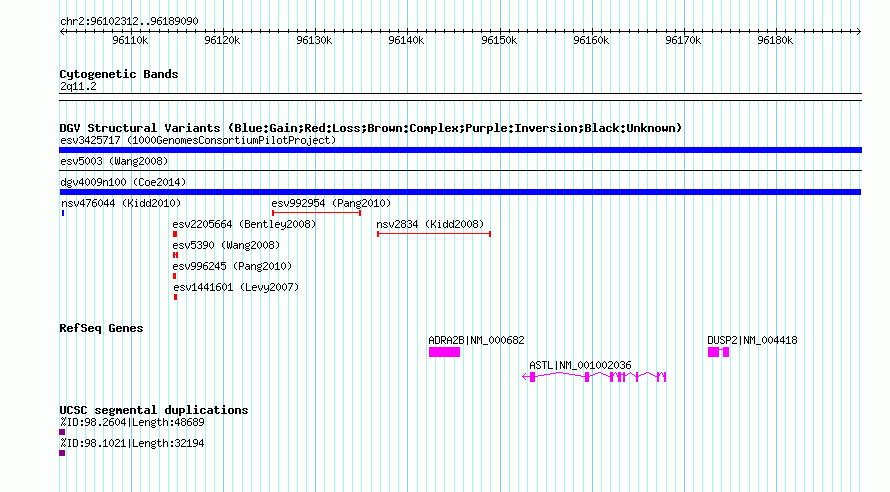
Task: Click the DGV Structural Variants track title
Action: [x=371, y=128]
